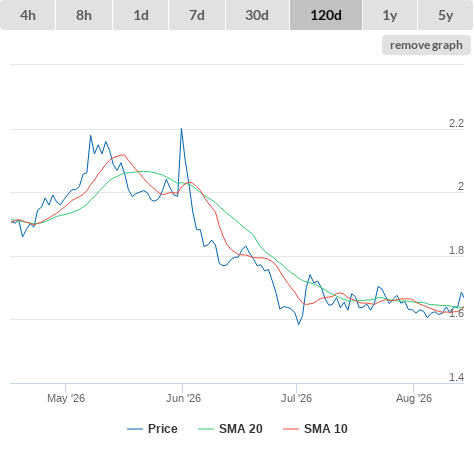This screenshot has height=455, width=474.
Task: Toggle the SMA 10 legend entry
Action: click(315, 429)
